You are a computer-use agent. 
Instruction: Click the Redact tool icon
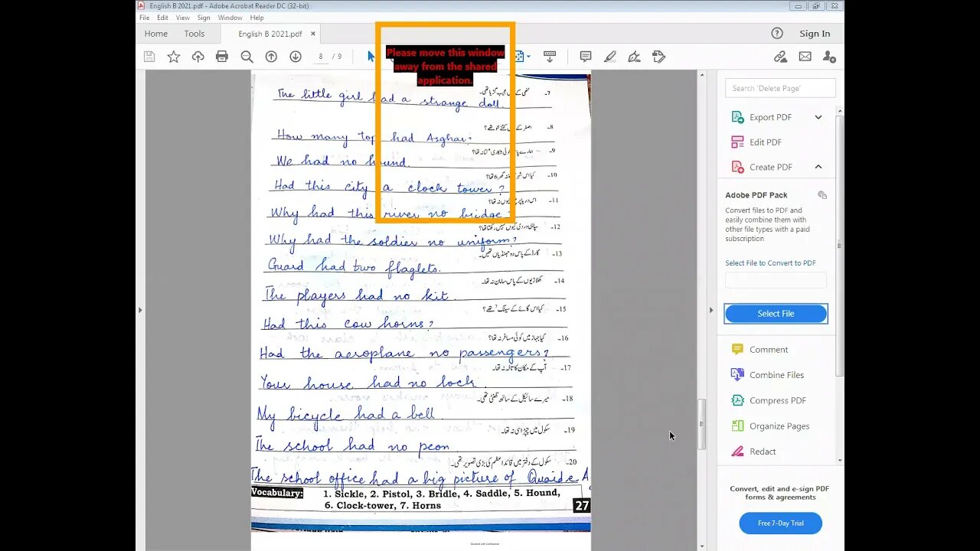click(737, 452)
